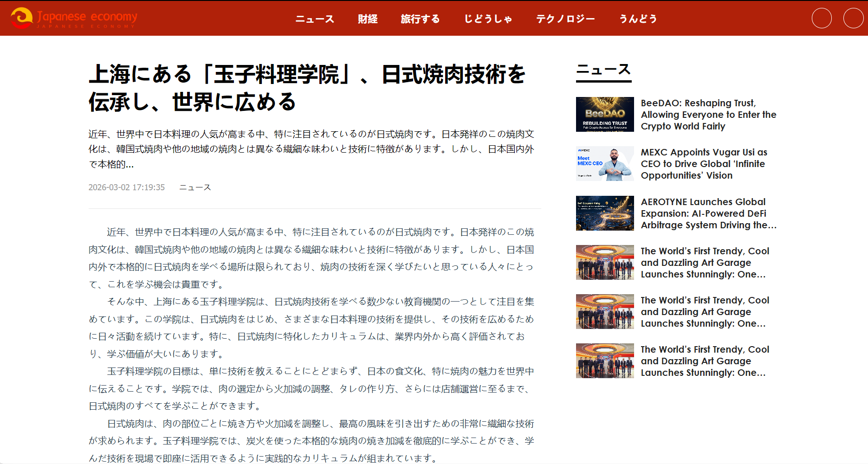Select 財経 in the top navigation
The width and height of the screenshot is (868, 464).
click(x=367, y=19)
